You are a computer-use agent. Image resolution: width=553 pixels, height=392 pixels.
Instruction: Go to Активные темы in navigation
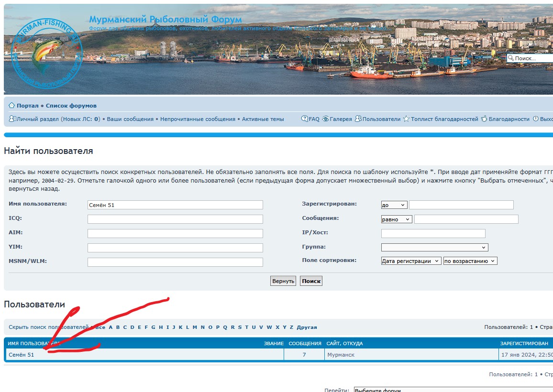[263, 119]
